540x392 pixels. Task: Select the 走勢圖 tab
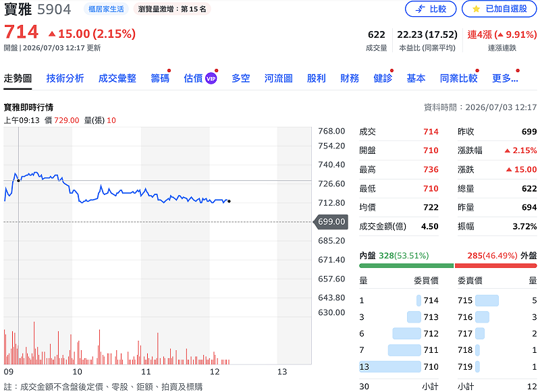18,78
